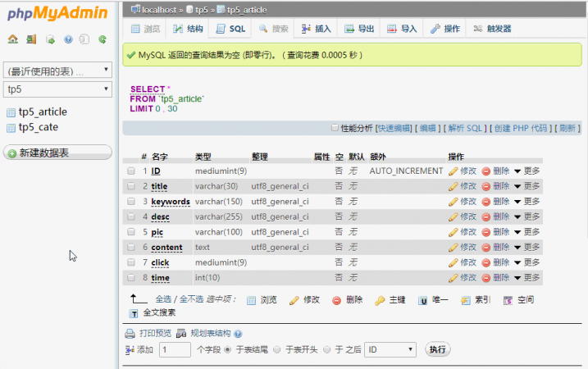The image size is (588, 369).
Task: Enable the profiling checkbox
Action: coord(335,128)
